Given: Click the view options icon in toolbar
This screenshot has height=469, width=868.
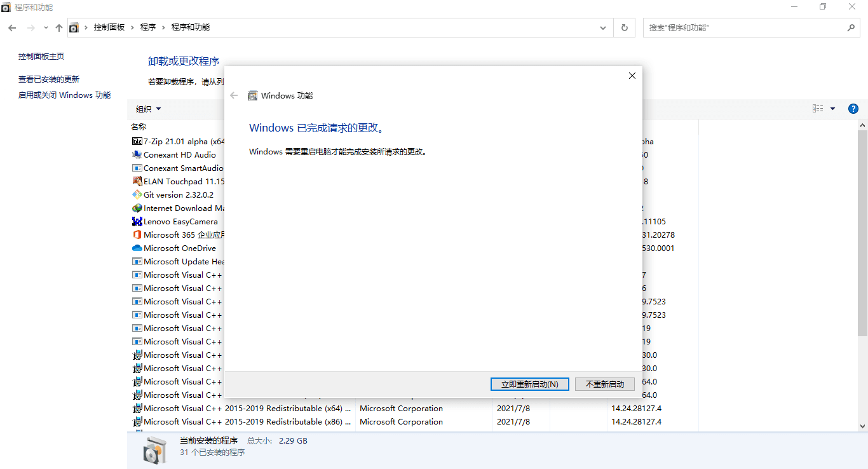Looking at the screenshot, I should [x=818, y=109].
